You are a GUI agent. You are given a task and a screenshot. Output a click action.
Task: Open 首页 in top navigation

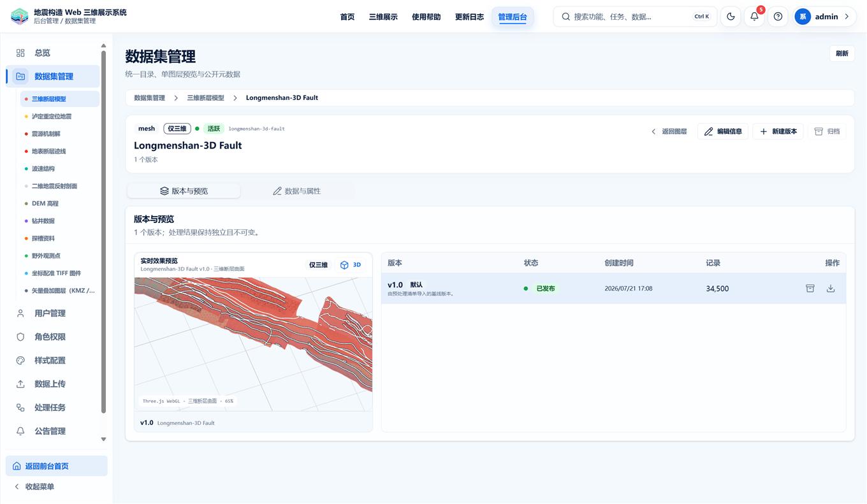click(347, 17)
